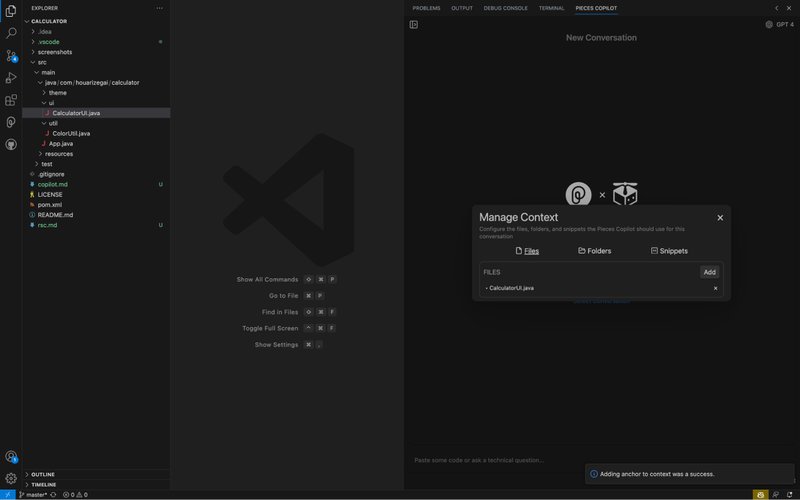Open the Explorer view in activity bar
Screen dimensions: 800x500
11,11
